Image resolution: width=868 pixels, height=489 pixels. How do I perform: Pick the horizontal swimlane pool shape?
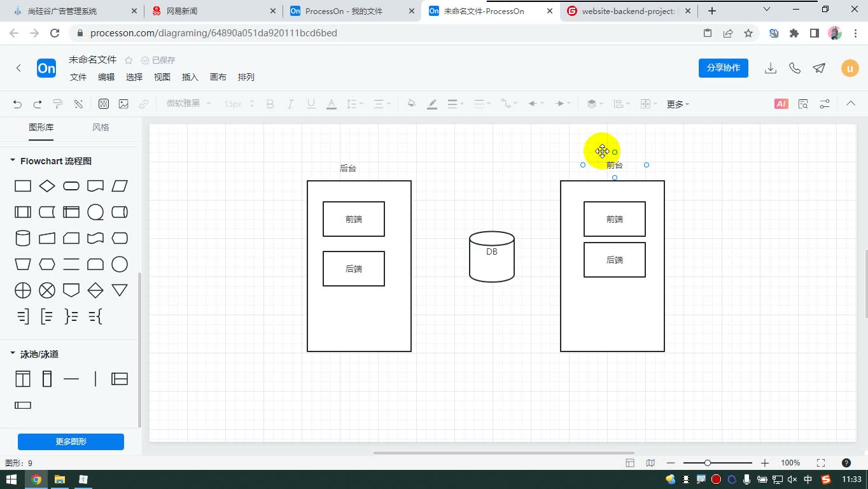click(x=120, y=379)
